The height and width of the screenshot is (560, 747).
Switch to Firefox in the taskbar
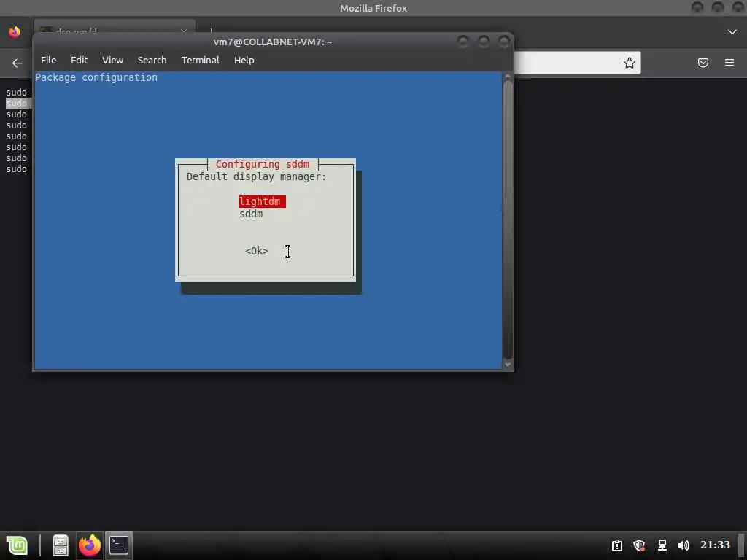click(90, 545)
